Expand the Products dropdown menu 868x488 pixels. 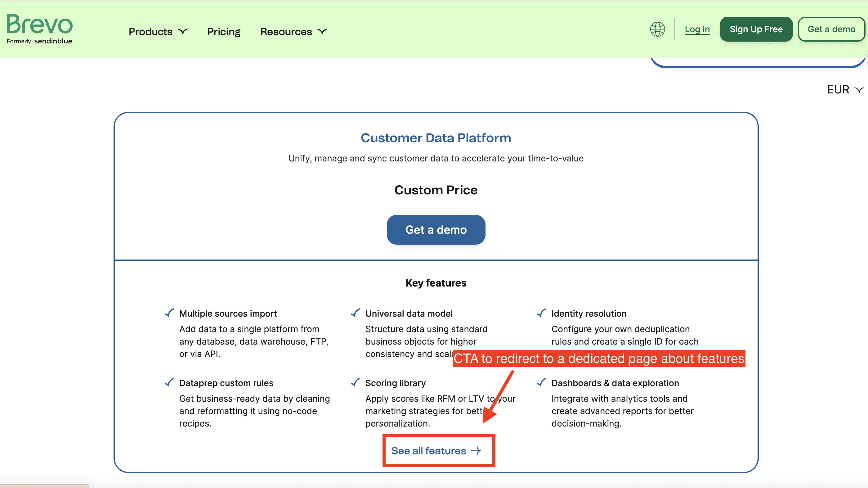[157, 32]
